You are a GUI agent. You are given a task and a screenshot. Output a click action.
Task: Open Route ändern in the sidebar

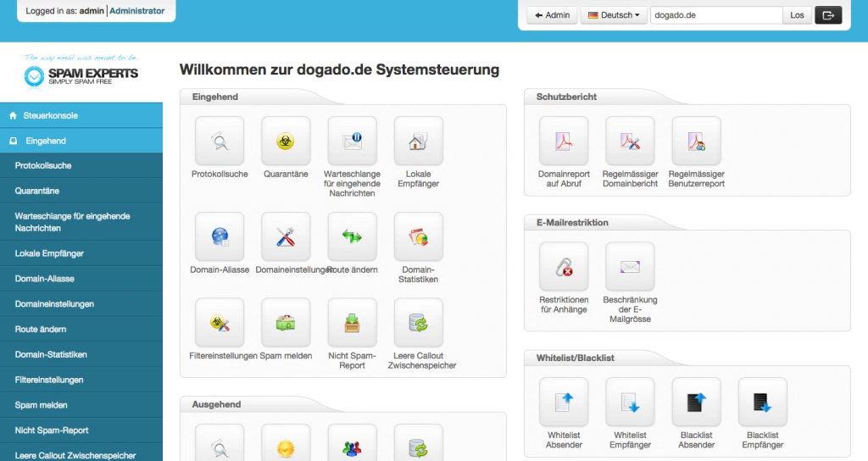[81, 330]
